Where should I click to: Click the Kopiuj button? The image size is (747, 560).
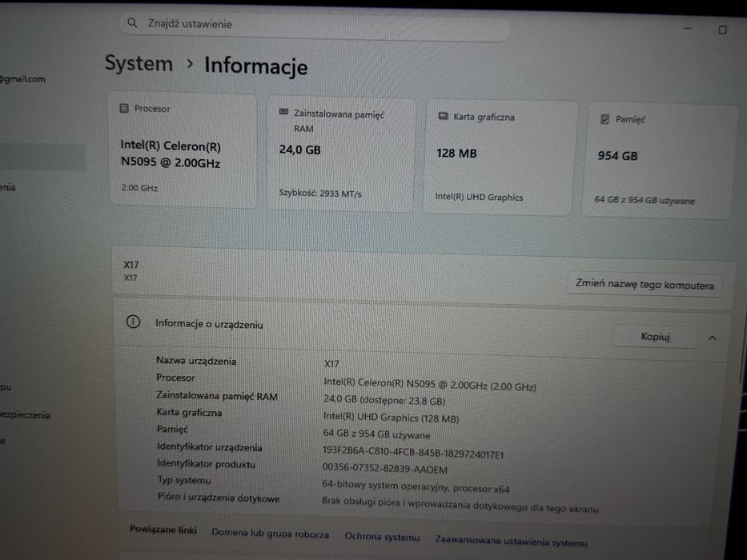pos(655,336)
